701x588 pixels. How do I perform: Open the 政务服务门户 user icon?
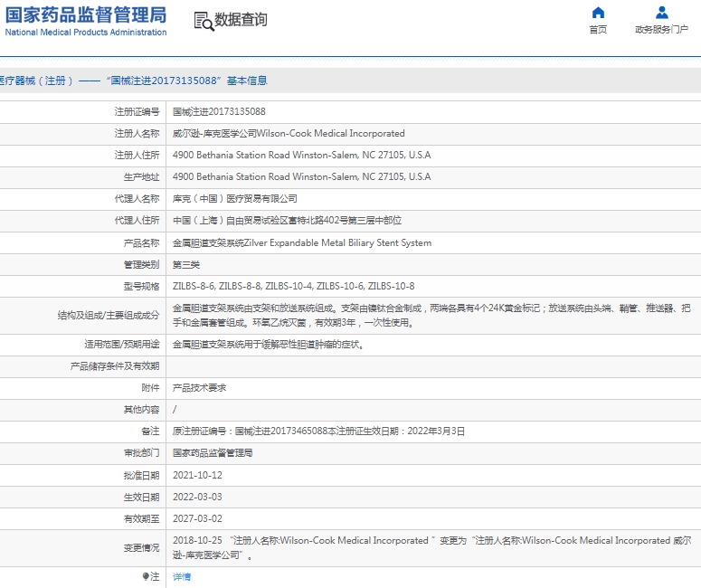(x=662, y=13)
